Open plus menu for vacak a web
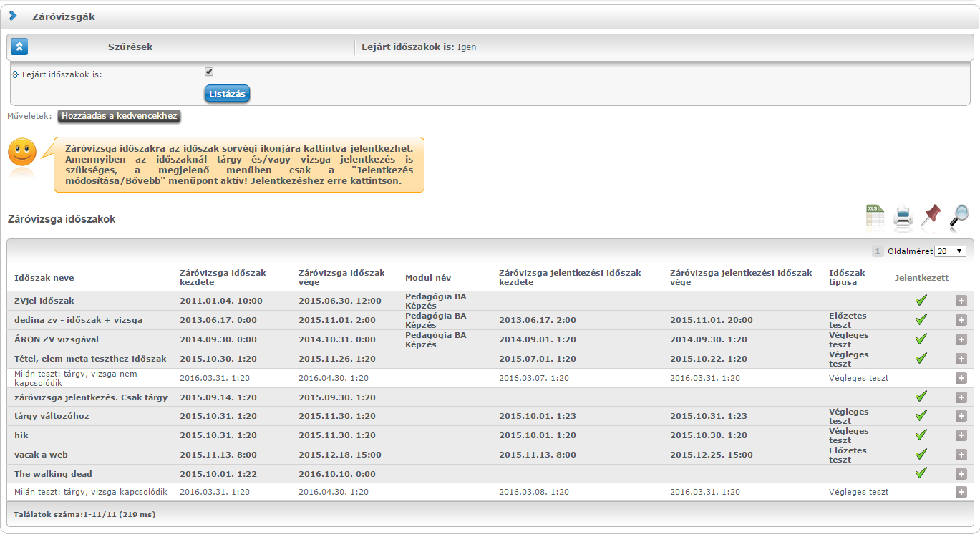Image resolution: width=980 pixels, height=537 pixels. (961, 455)
